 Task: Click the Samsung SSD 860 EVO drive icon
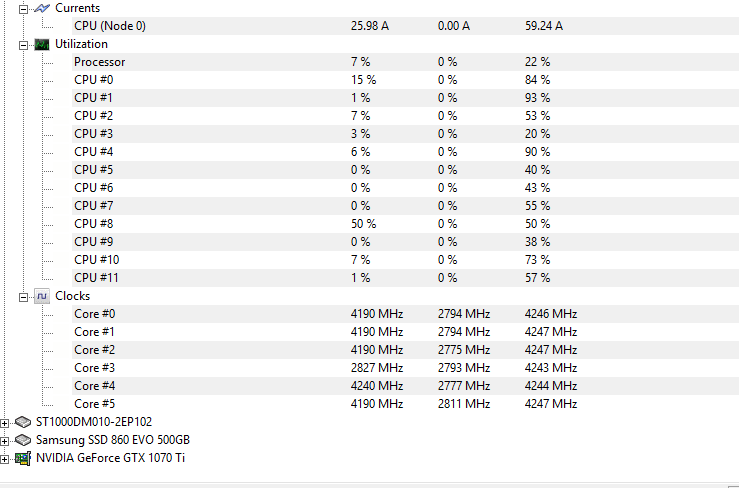(x=23, y=440)
